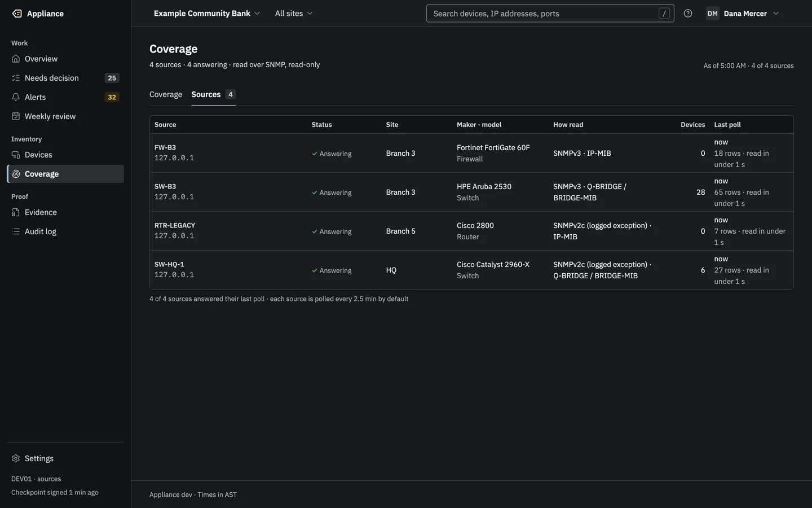Screen dimensions: 812x508
Task: Open the Example Community Bank organization dropdown
Action: coord(207,14)
